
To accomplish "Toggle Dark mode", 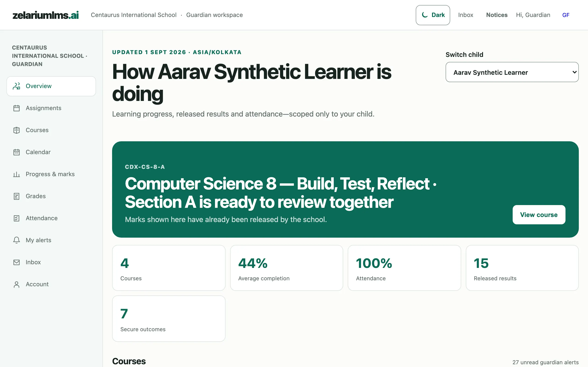I will [x=433, y=15].
